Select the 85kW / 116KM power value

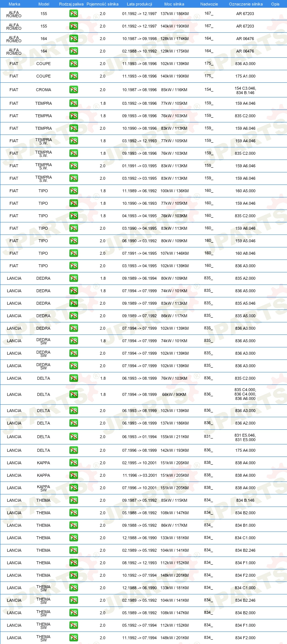[174, 90]
